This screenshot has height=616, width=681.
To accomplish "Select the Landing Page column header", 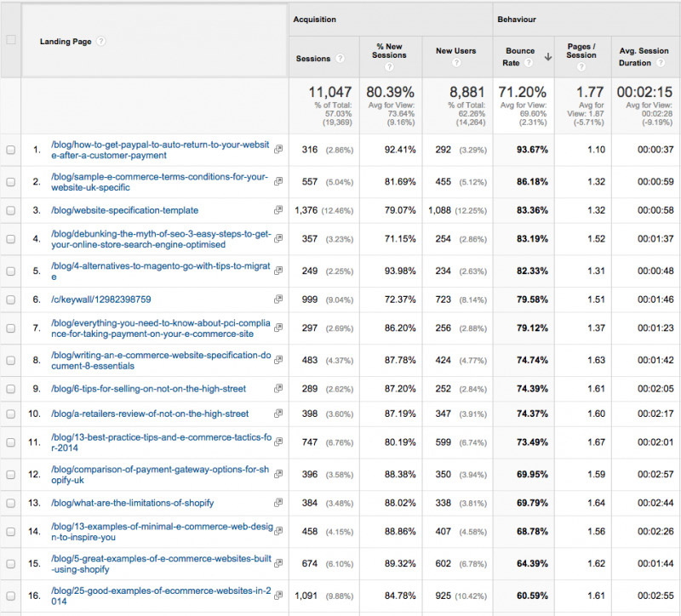I will point(66,42).
